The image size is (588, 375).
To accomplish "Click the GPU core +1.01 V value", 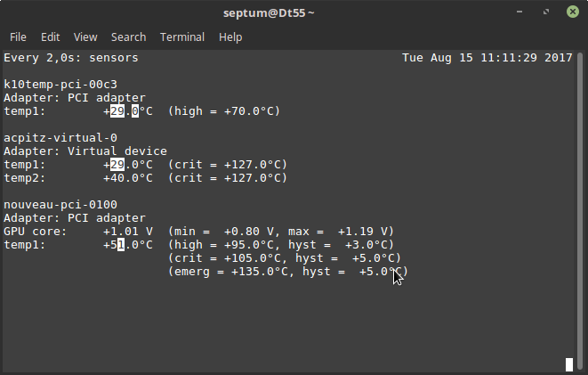I will pos(128,232).
